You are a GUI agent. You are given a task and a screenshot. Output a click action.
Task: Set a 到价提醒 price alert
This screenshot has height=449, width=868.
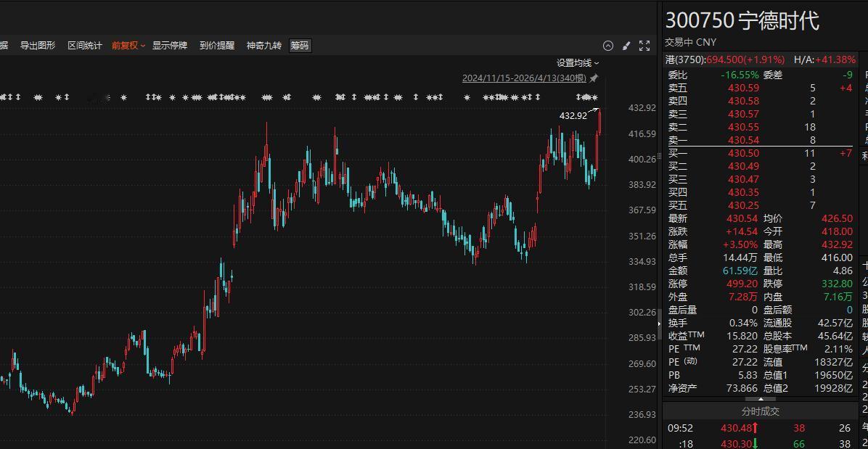point(217,46)
